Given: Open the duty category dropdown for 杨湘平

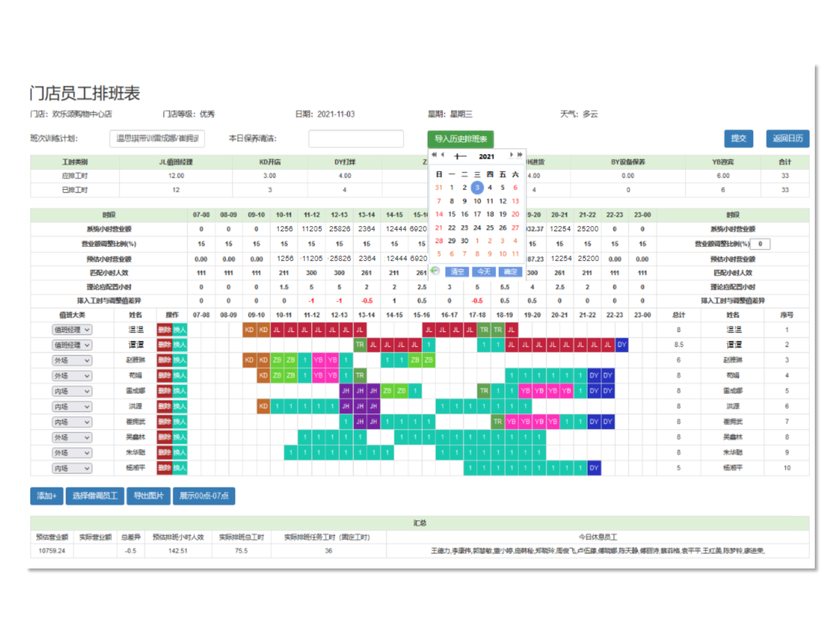Looking at the screenshot, I should [x=72, y=468].
